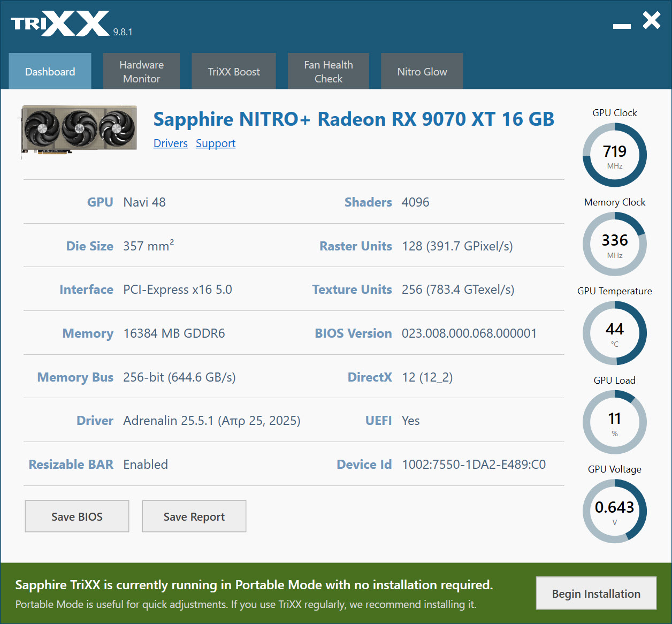672x624 pixels.
Task: Click the BIOS Version label
Action: (x=353, y=333)
